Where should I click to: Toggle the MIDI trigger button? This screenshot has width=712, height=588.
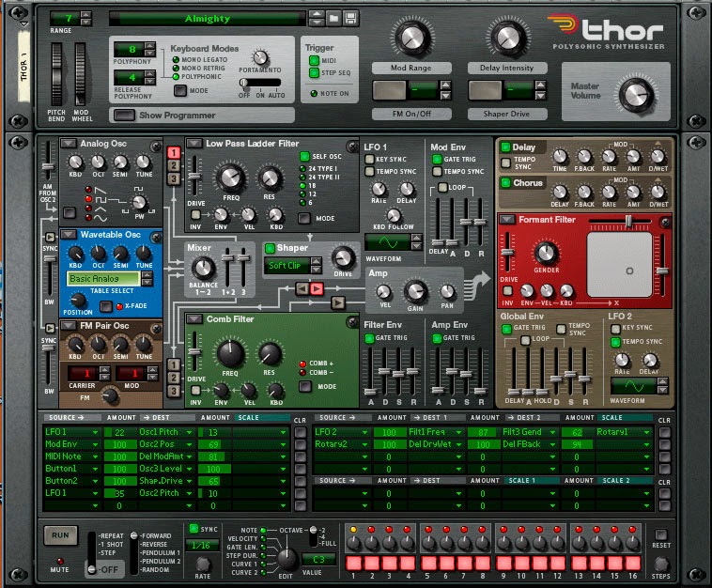[314, 60]
